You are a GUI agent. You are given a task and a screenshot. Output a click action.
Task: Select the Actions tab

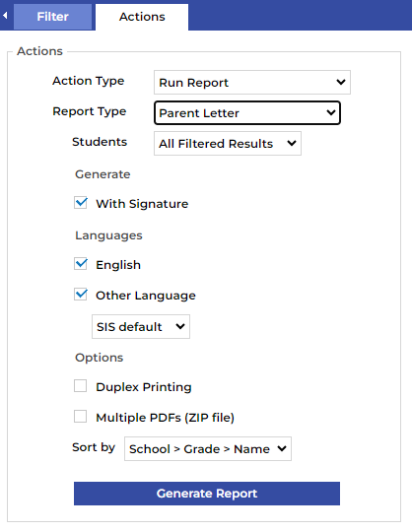pos(142,17)
